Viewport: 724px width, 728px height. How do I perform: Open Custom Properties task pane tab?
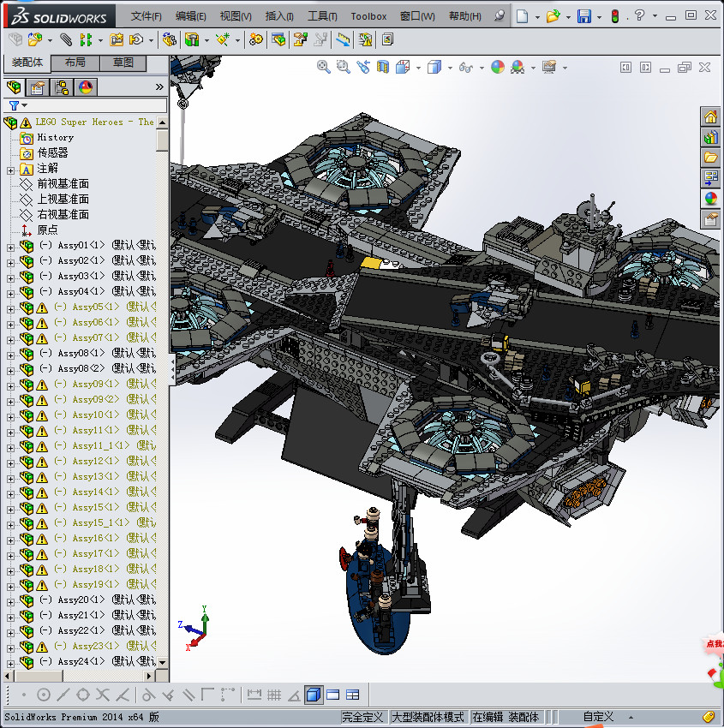[710, 218]
